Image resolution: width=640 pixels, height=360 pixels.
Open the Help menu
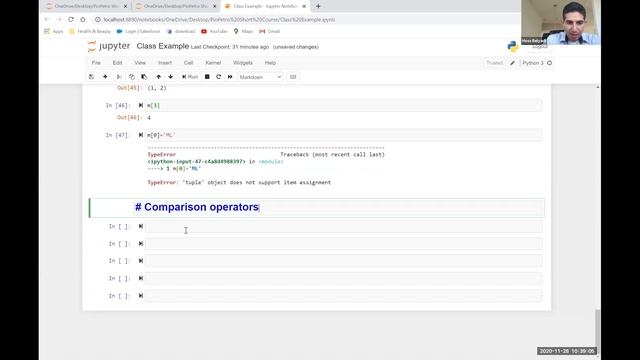pyautogui.click(x=270, y=63)
